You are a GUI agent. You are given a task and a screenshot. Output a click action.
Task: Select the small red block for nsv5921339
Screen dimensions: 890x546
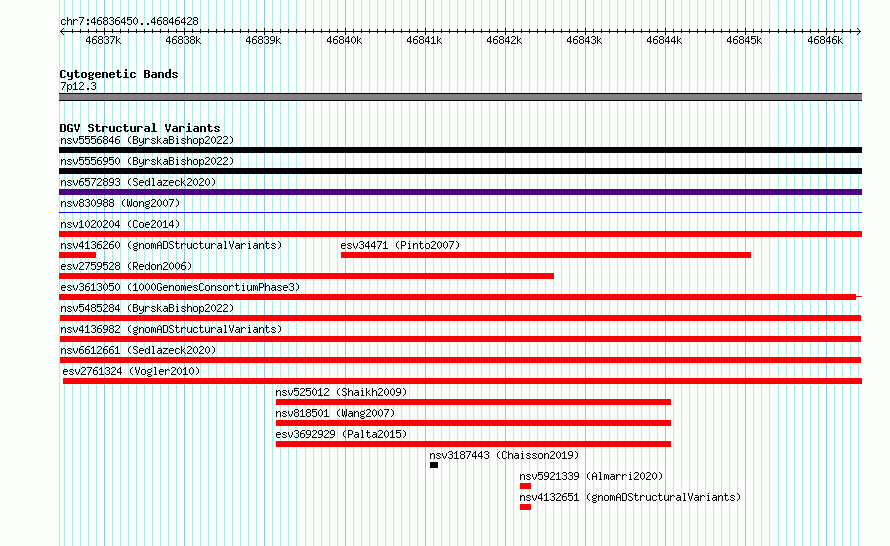click(526, 486)
